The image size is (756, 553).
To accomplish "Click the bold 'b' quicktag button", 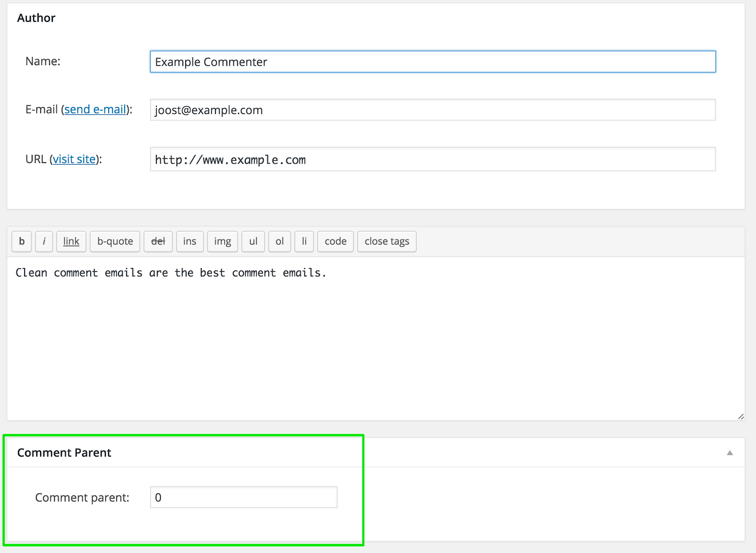I will [x=22, y=242].
